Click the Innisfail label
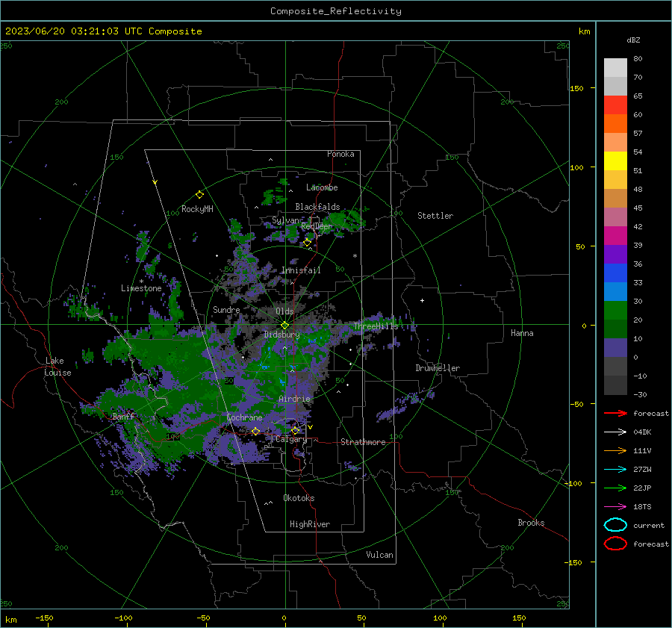Image resolution: width=672 pixels, height=628 pixels. (301, 270)
